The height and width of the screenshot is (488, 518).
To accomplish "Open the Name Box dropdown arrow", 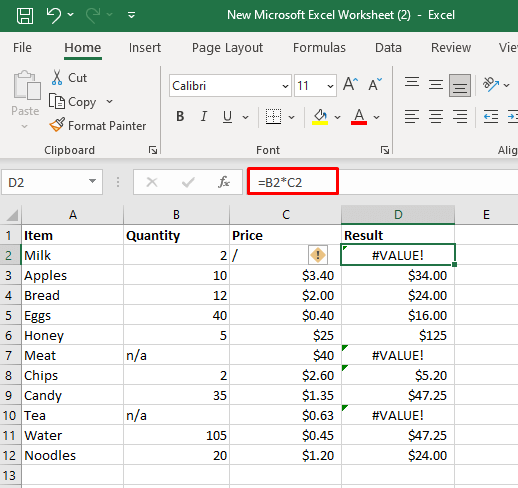I will 92,182.
